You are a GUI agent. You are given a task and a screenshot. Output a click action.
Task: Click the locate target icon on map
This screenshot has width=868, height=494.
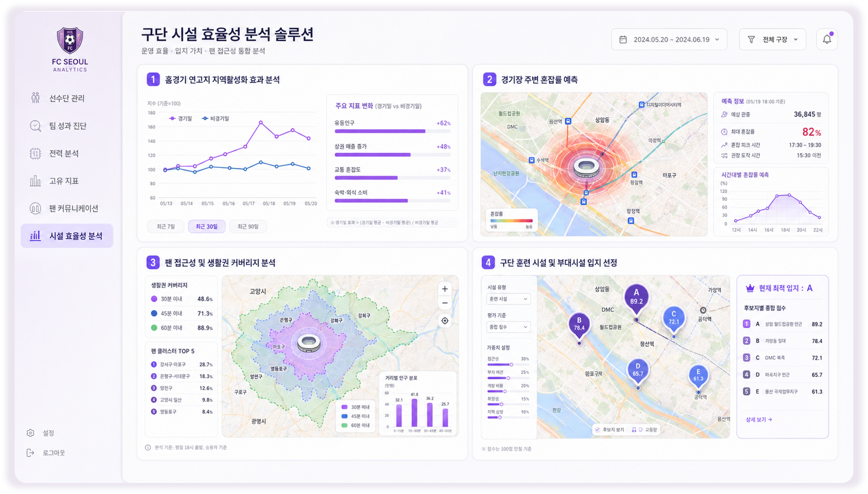(445, 321)
